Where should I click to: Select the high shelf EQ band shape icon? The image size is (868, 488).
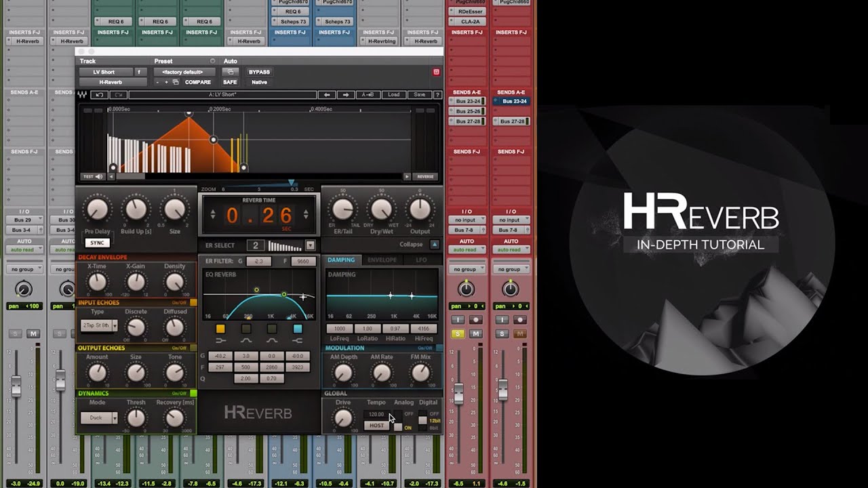[298, 341]
